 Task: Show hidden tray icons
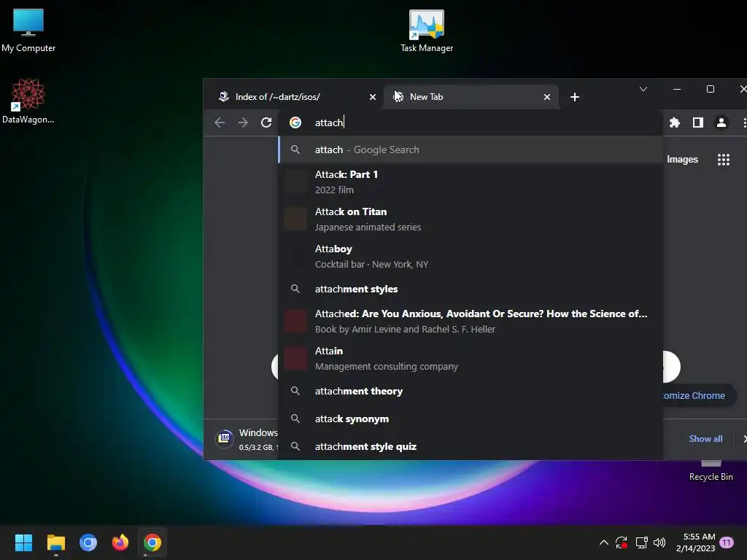(603, 542)
